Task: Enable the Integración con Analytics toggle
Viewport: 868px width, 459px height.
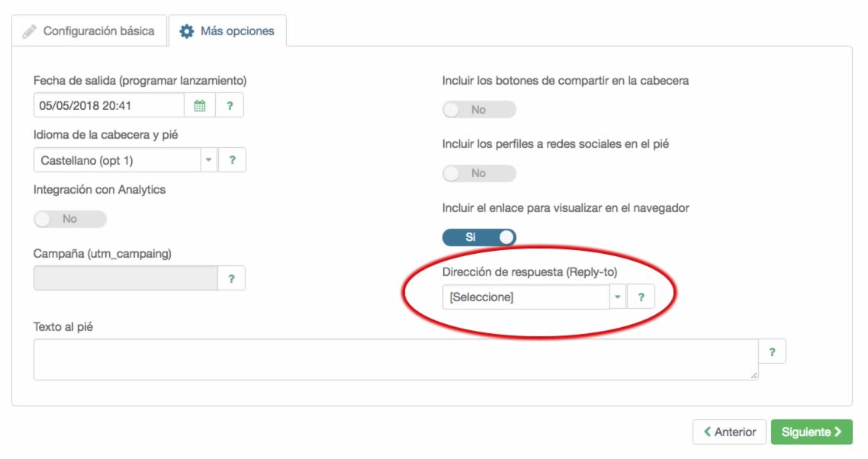Action: [70, 219]
